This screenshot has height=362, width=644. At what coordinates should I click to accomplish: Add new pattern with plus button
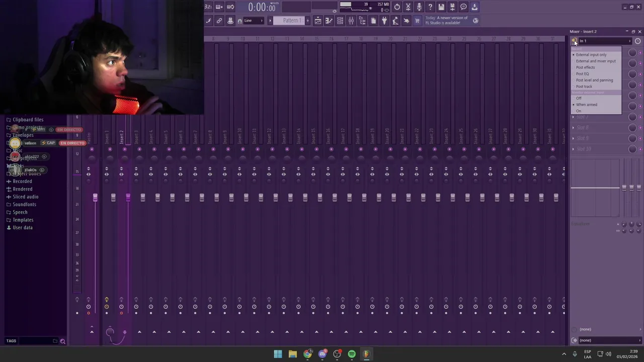click(308, 21)
